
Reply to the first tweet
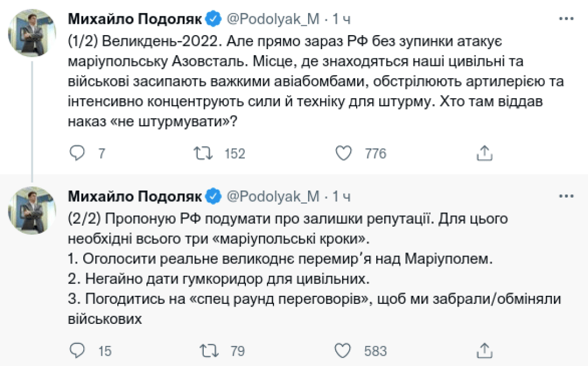tap(77, 153)
